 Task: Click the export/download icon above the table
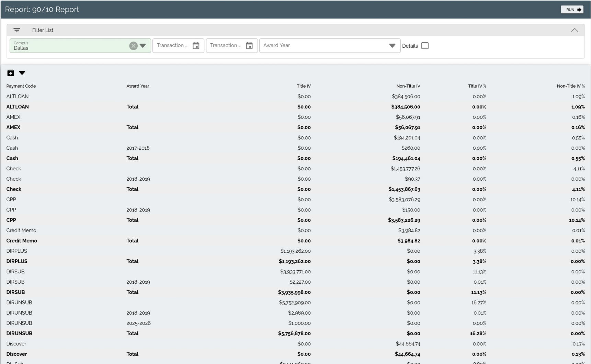(11, 73)
